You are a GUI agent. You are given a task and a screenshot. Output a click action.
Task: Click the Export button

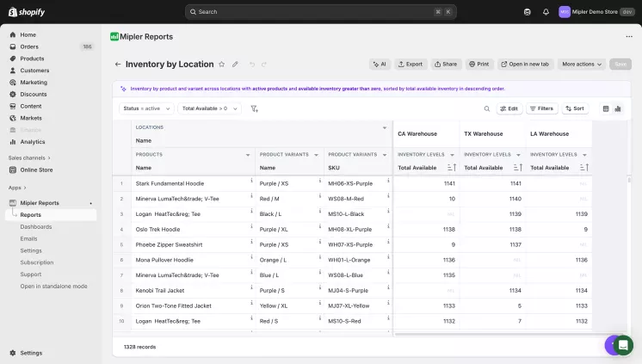point(410,65)
